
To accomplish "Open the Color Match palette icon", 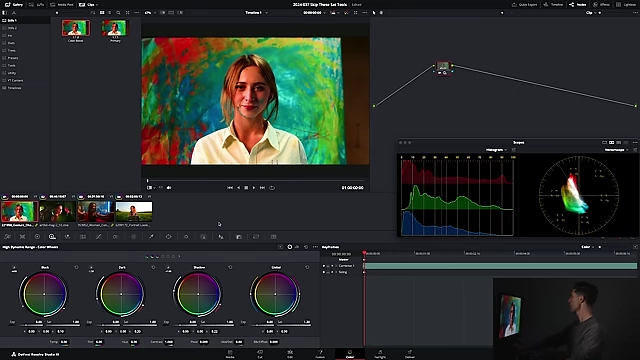I will 22,237.
